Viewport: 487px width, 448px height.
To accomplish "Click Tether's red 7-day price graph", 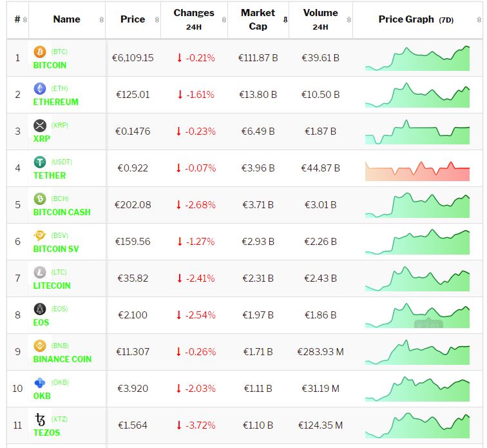I will (x=417, y=169).
